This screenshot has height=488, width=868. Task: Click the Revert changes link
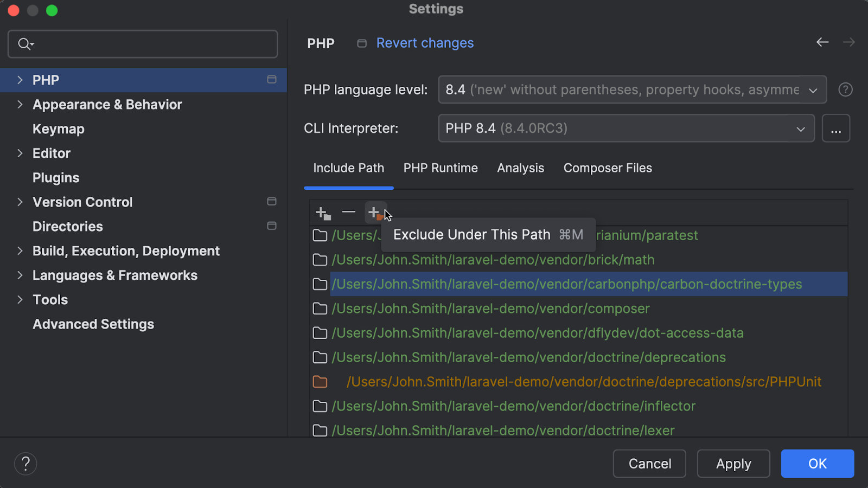pyautogui.click(x=425, y=43)
